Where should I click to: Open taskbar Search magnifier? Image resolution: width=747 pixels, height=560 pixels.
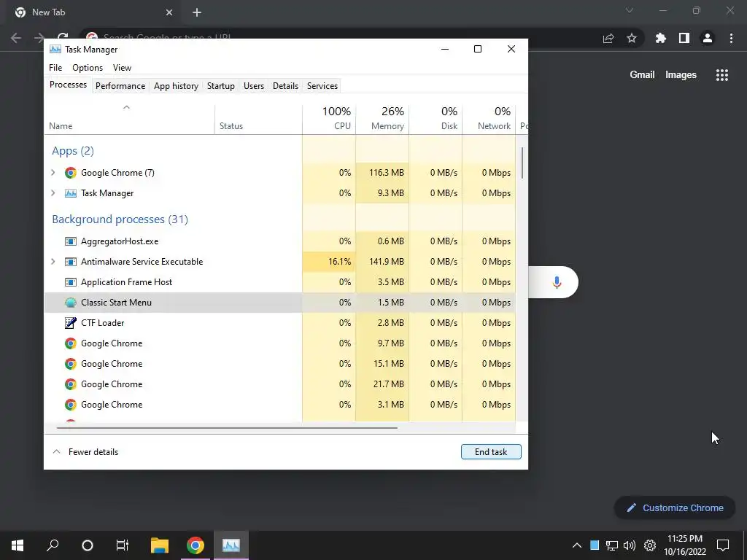click(53, 545)
